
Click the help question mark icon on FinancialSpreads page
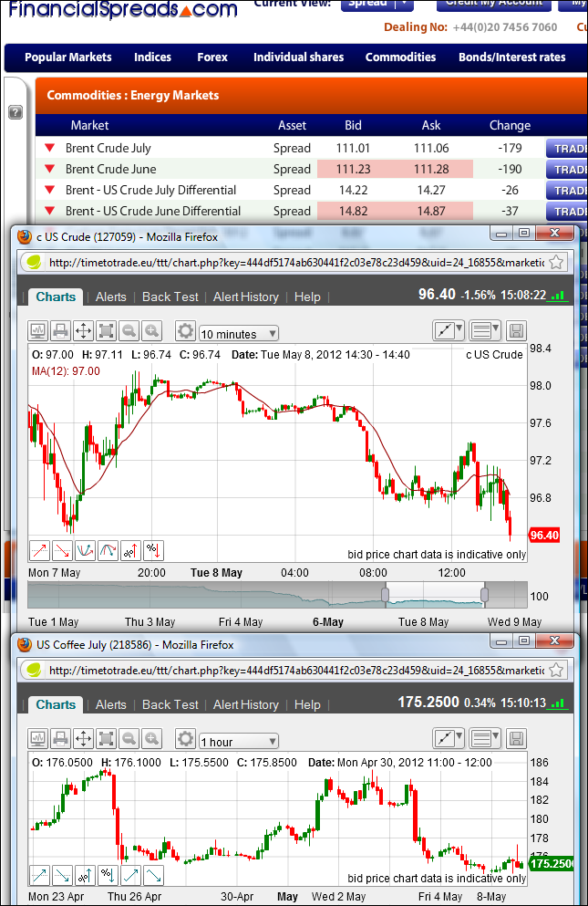tap(15, 112)
